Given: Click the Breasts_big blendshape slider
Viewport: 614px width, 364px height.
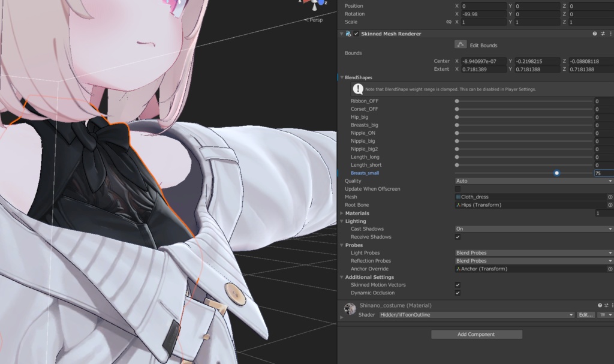Looking at the screenshot, I should click(x=524, y=125).
